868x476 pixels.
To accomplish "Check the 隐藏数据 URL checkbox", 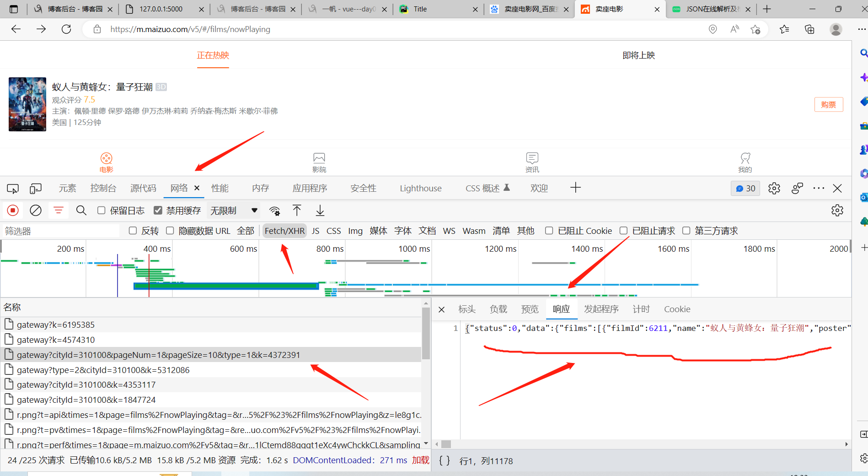I will [170, 231].
